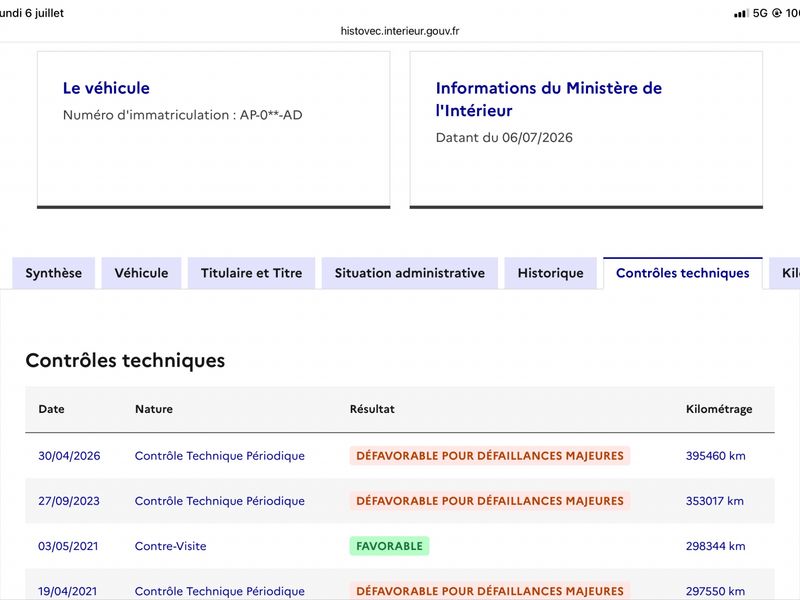Click the mileage 353017 km
Viewport: 800px width, 600px height.
point(714,501)
